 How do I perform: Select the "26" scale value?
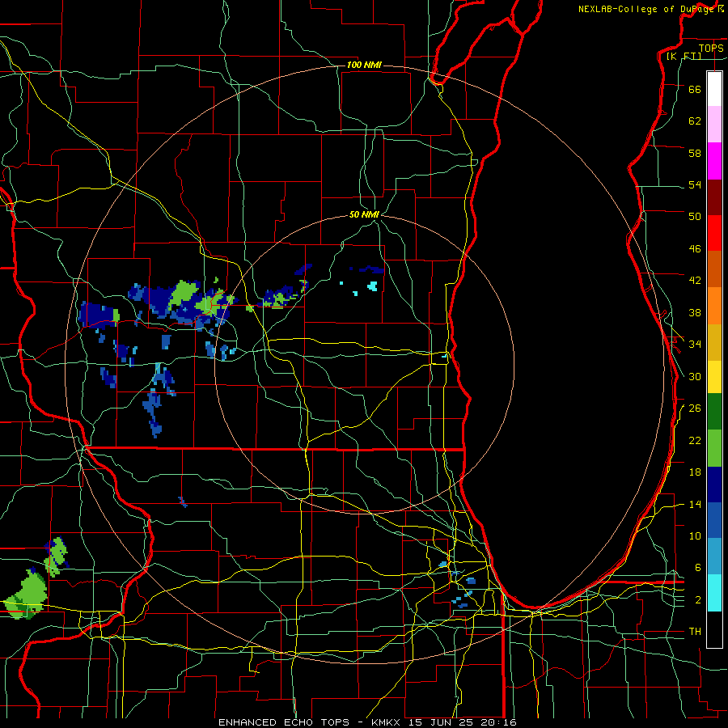[695, 408]
